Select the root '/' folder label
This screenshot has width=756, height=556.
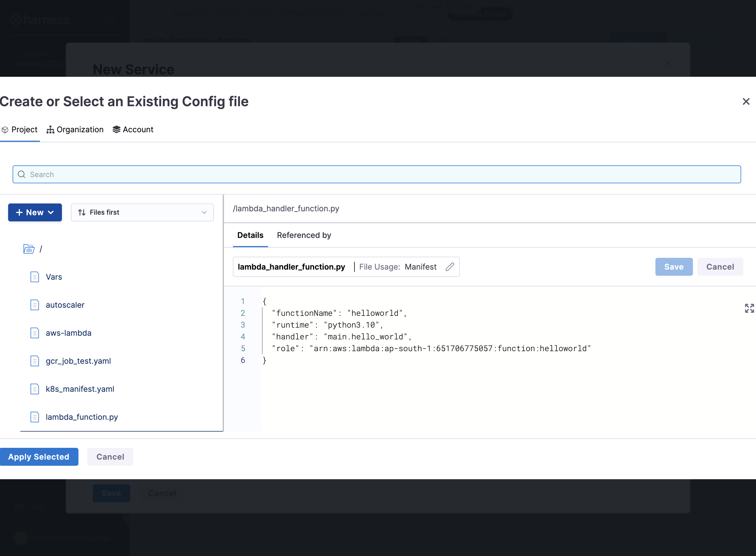[41, 249]
